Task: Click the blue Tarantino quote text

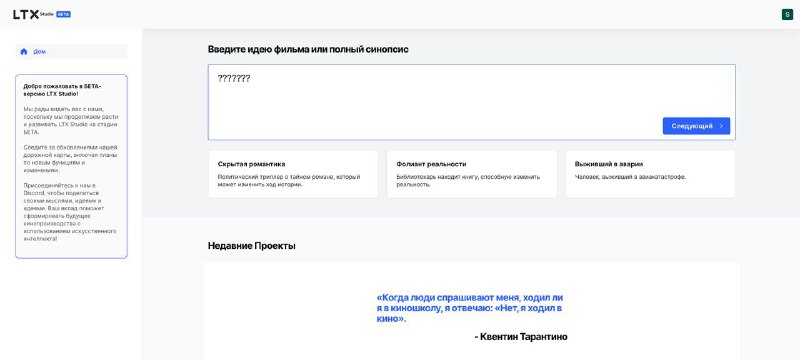Action: [x=470, y=308]
